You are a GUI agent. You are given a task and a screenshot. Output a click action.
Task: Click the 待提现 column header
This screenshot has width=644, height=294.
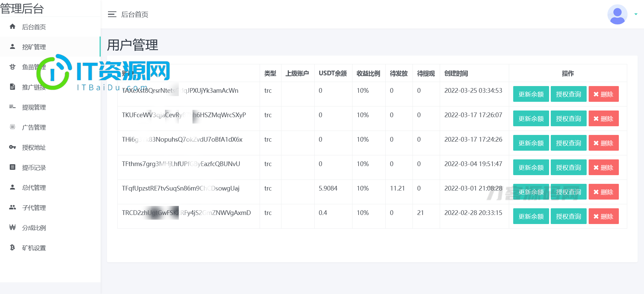pyautogui.click(x=426, y=73)
